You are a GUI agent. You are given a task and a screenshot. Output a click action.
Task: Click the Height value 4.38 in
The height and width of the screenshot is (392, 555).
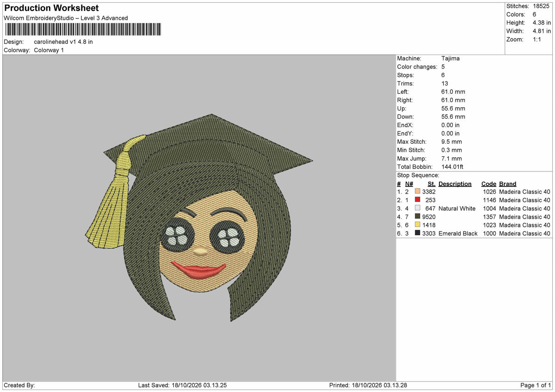coord(543,23)
